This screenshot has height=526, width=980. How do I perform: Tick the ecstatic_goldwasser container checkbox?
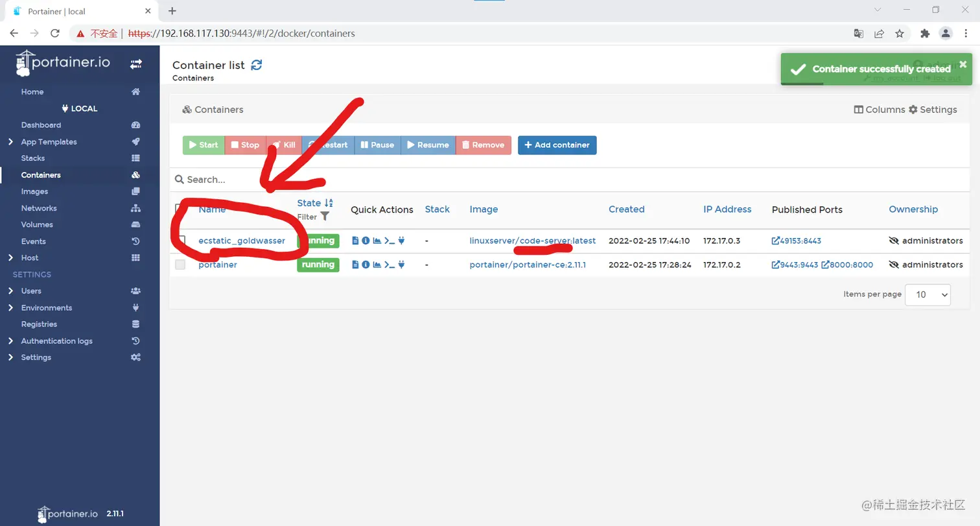[181, 241]
